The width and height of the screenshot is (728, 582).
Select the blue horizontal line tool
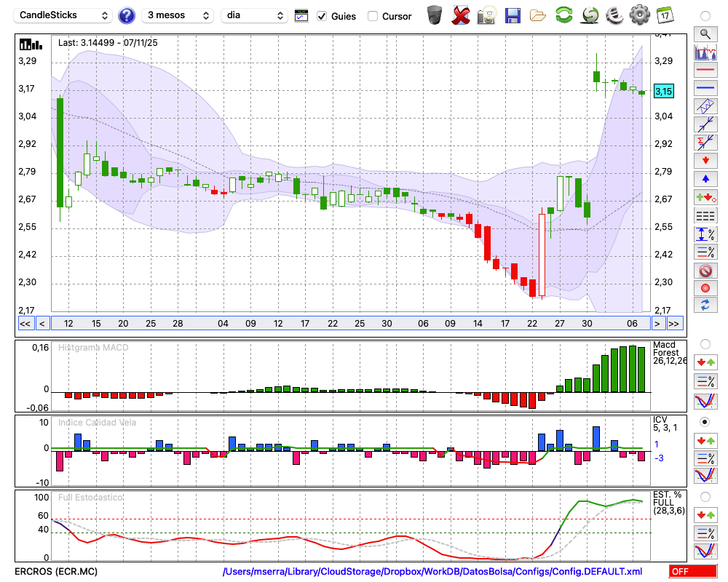(x=705, y=88)
